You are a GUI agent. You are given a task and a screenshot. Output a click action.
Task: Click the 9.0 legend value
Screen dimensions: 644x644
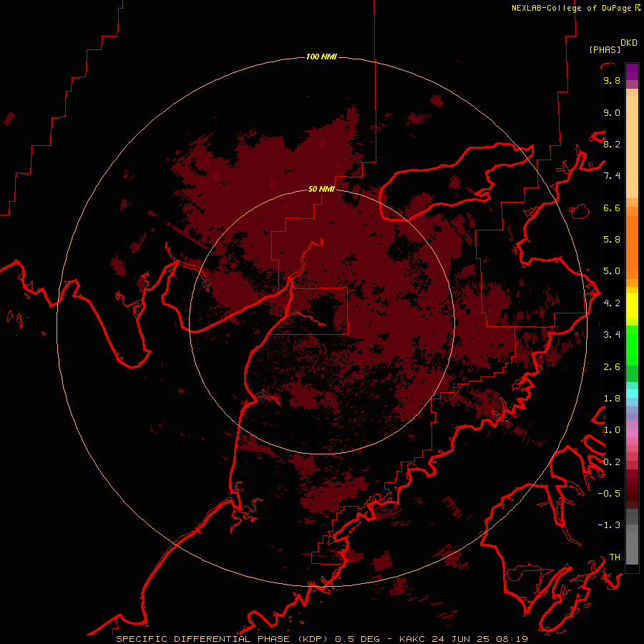pyautogui.click(x=612, y=112)
